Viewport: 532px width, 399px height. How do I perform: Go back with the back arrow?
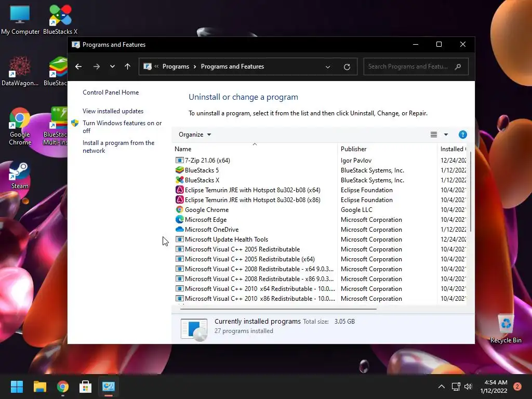78,66
